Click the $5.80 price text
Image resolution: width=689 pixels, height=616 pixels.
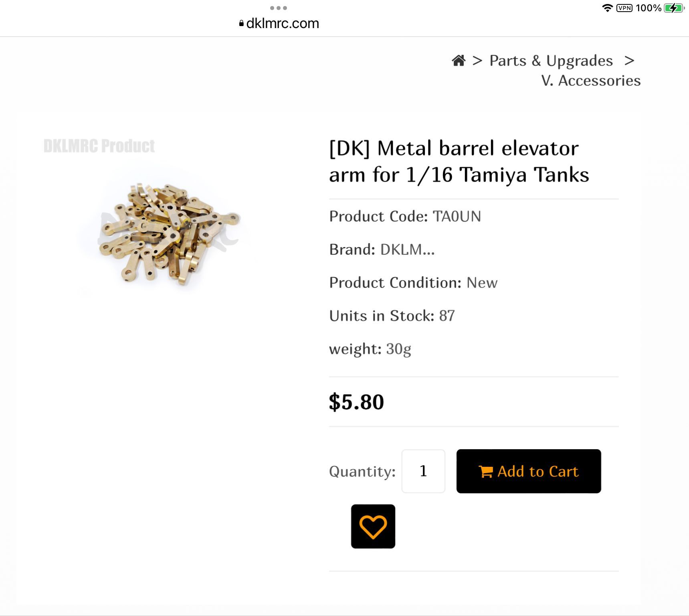(356, 402)
